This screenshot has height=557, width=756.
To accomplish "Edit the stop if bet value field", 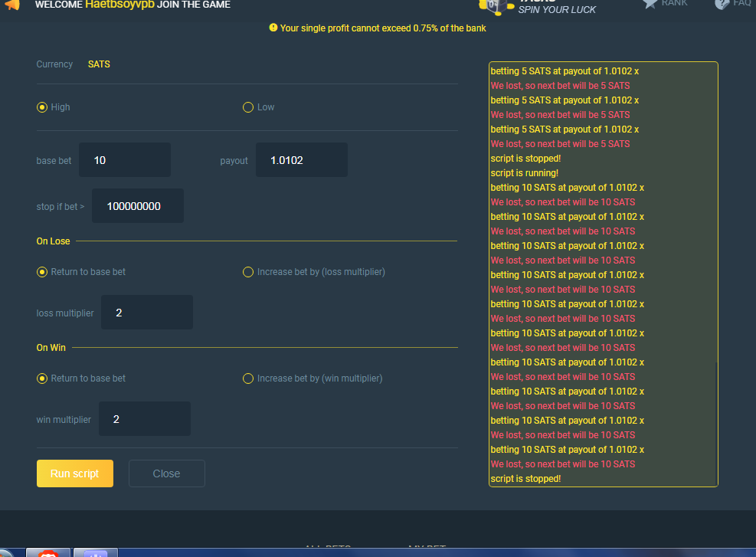I will coord(138,206).
